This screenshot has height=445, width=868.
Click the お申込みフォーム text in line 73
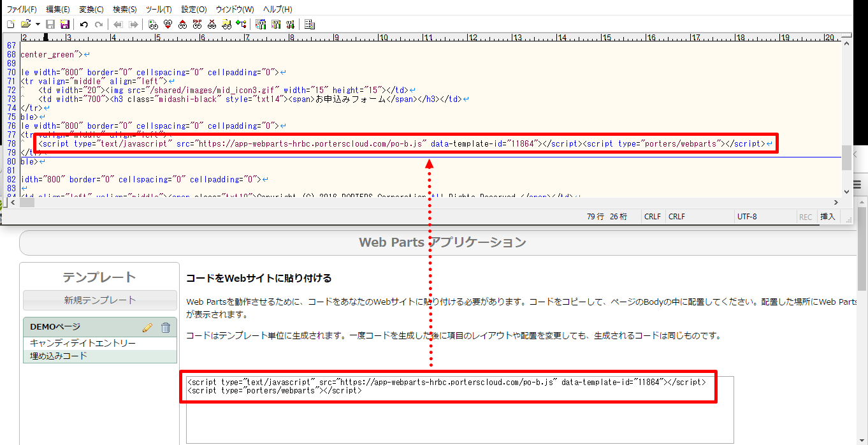[351, 99]
